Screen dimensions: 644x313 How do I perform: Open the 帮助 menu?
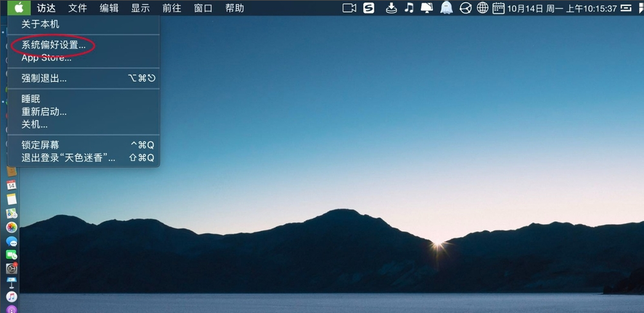pos(235,8)
